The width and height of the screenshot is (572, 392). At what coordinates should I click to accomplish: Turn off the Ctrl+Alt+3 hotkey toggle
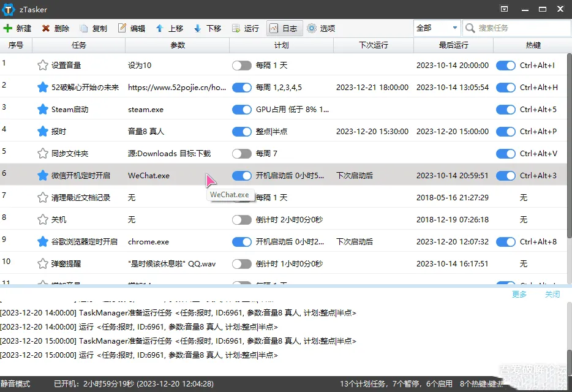pyautogui.click(x=506, y=176)
